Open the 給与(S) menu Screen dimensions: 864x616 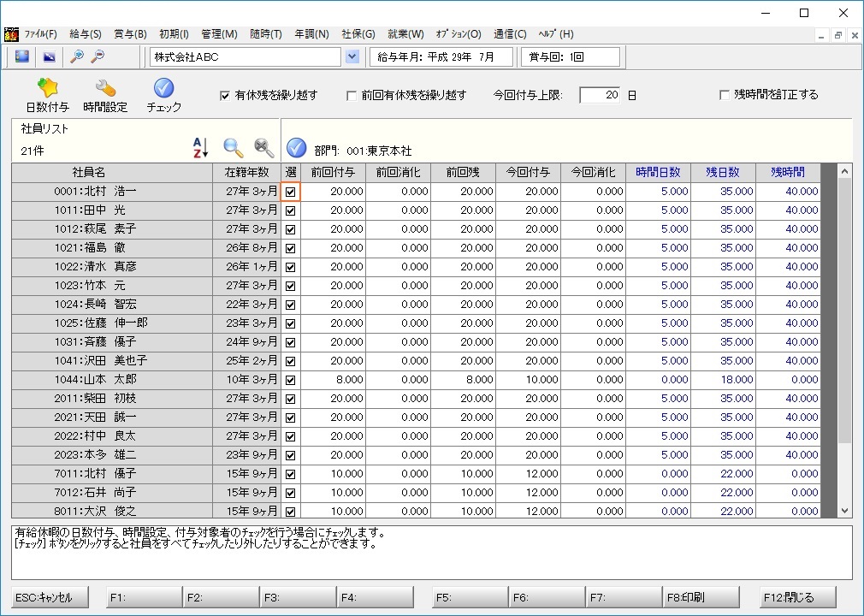click(86, 34)
